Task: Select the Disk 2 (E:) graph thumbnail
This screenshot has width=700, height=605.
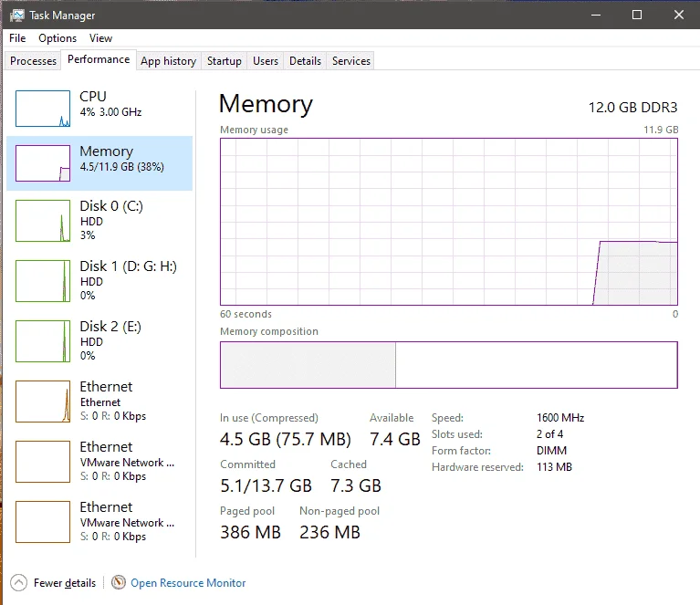Action: pos(43,341)
